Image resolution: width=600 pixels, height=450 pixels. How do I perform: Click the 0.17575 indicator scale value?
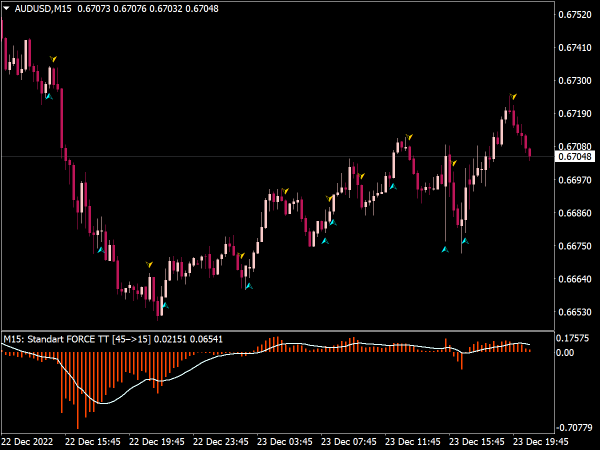[x=572, y=338]
